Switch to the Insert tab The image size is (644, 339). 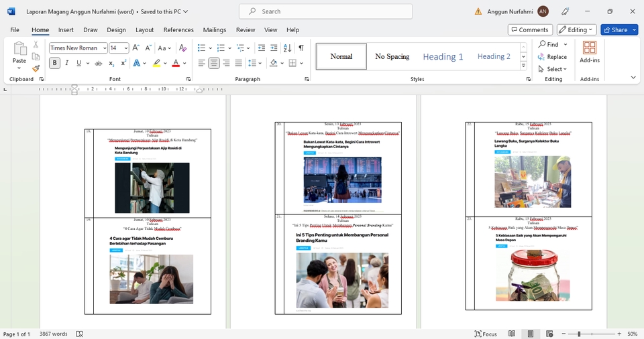(66, 30)
